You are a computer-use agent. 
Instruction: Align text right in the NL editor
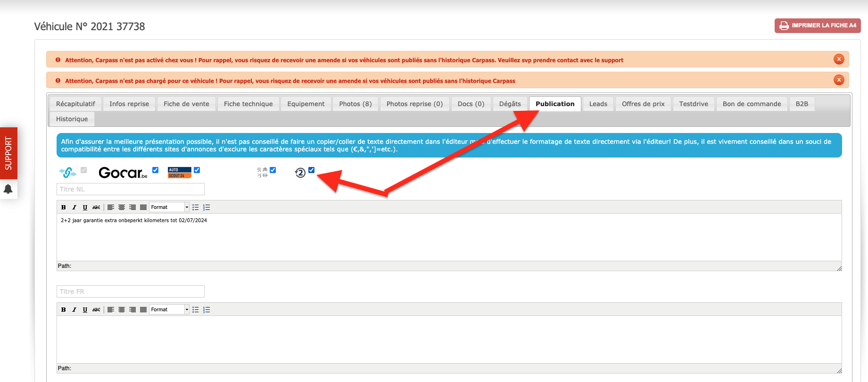click(x=132, y=207)
